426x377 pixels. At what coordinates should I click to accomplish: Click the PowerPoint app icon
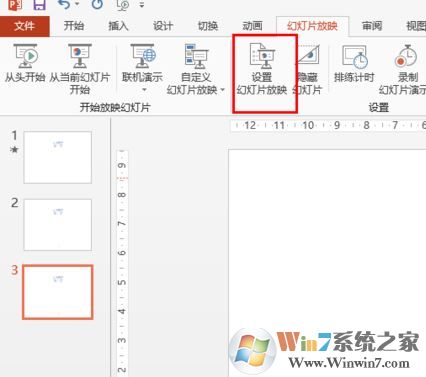(15, 5)
